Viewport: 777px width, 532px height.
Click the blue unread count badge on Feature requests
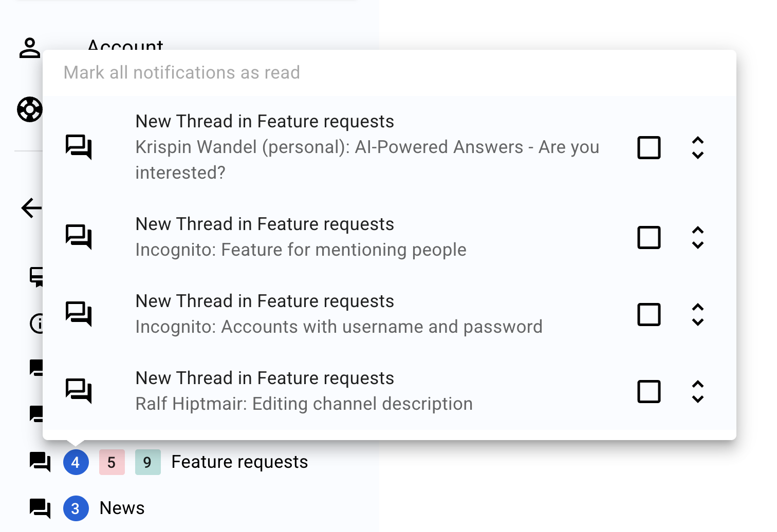(76, 462)
